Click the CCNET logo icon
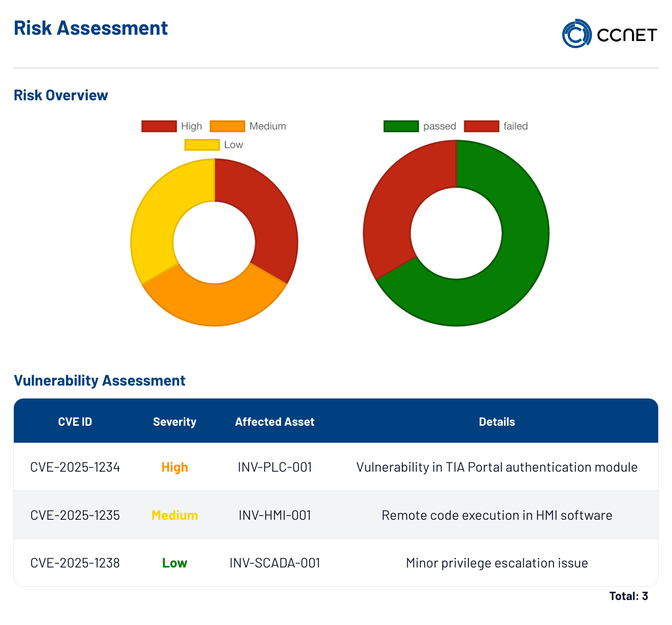The height and width of the screenshot is (625, 672). 577,33
